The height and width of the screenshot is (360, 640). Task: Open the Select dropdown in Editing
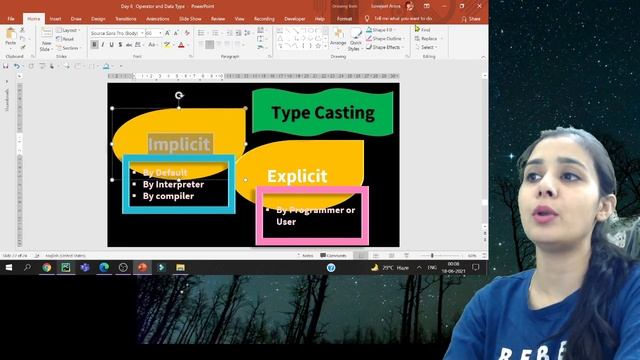click(426, 47)
